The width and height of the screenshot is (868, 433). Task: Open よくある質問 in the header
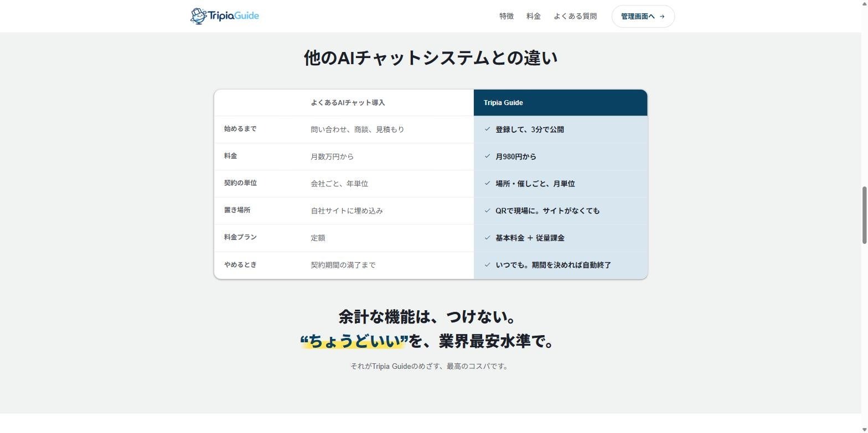click(575, 16)
